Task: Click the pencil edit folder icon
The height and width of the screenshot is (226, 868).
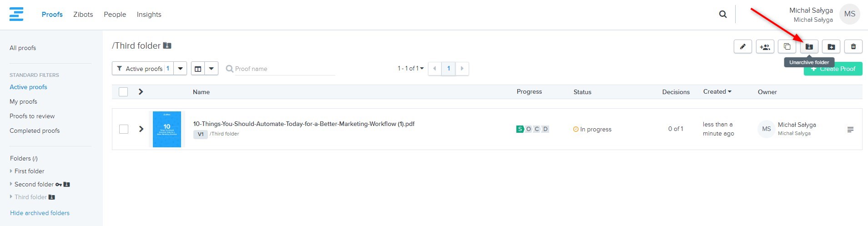Action: point(742,47)
